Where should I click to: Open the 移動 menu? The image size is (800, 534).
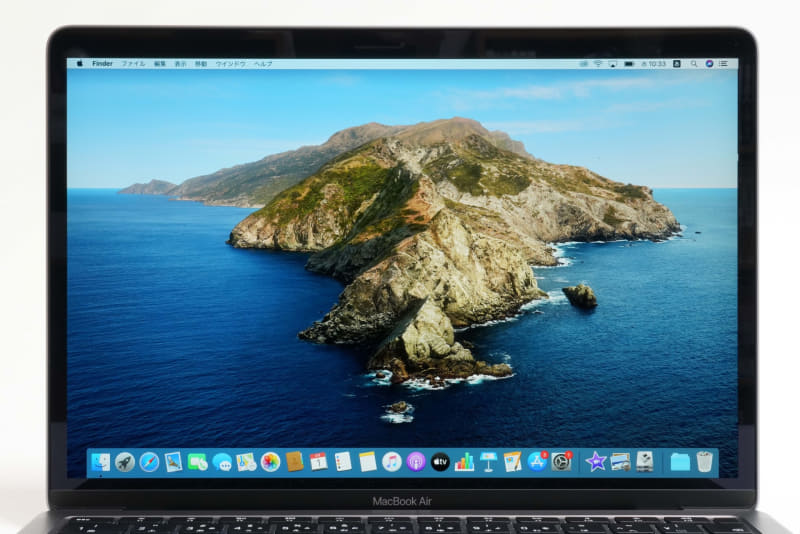(201, 64)
